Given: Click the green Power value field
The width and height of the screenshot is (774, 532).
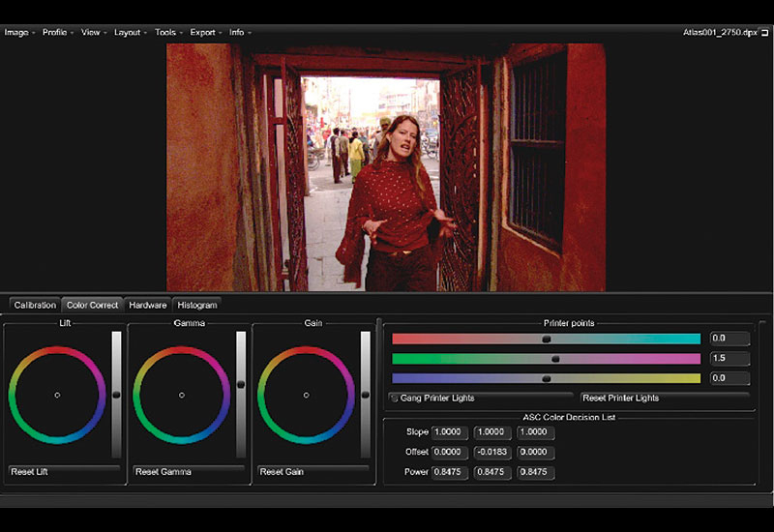Looking at the screenshot, I should tap(492, 472).
